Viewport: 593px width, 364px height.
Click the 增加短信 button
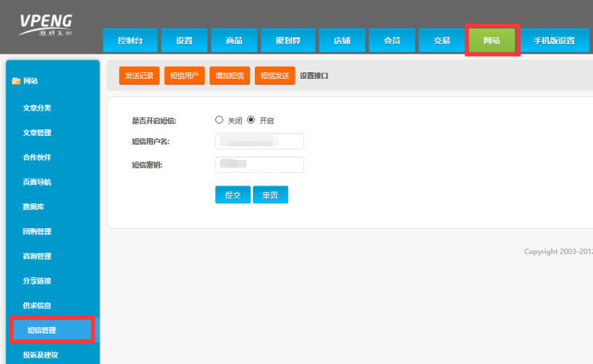pos(229,76)
